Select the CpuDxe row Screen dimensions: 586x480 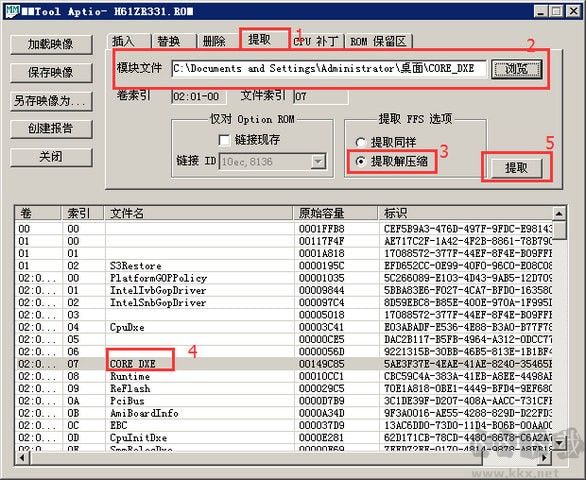(x=284, y=327)
